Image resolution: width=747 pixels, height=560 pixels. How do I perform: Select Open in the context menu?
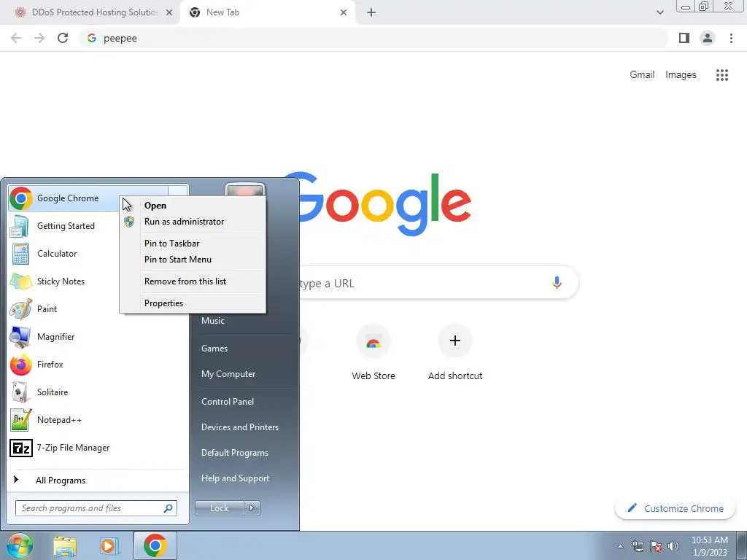pyautogui.click(x=155, y=205)
